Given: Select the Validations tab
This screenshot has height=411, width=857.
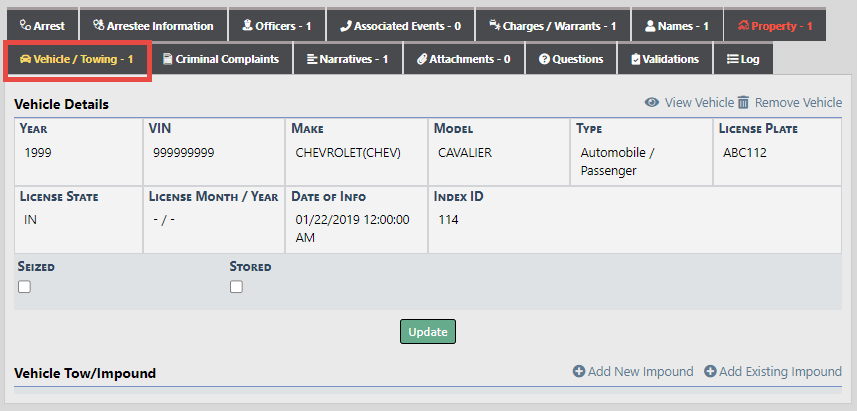Looking at the screenshot, I should pos(664,59).
